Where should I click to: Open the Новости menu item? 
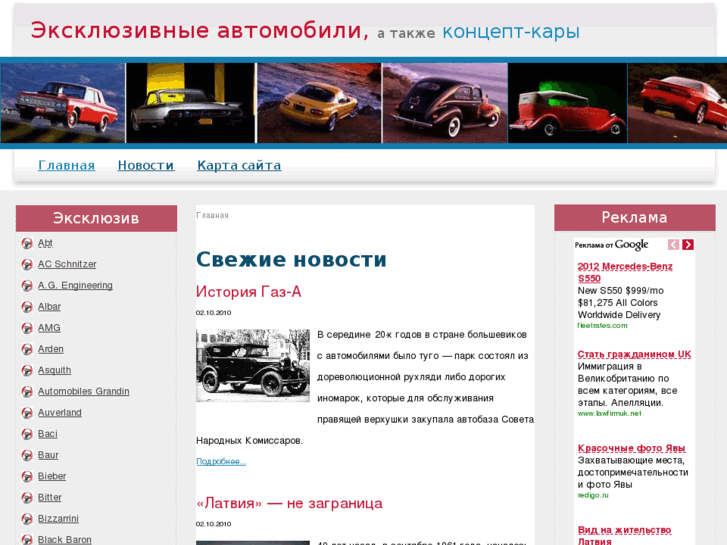point(146,165)
